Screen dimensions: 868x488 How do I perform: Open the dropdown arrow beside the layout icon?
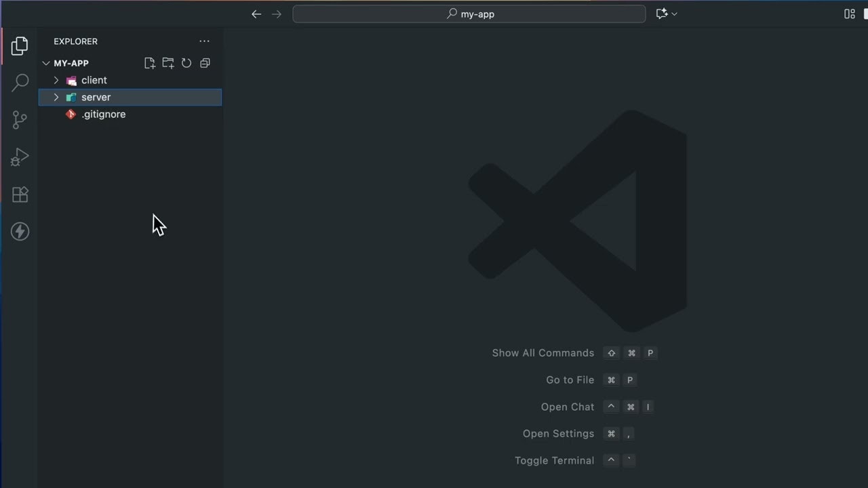coord(673,14)
